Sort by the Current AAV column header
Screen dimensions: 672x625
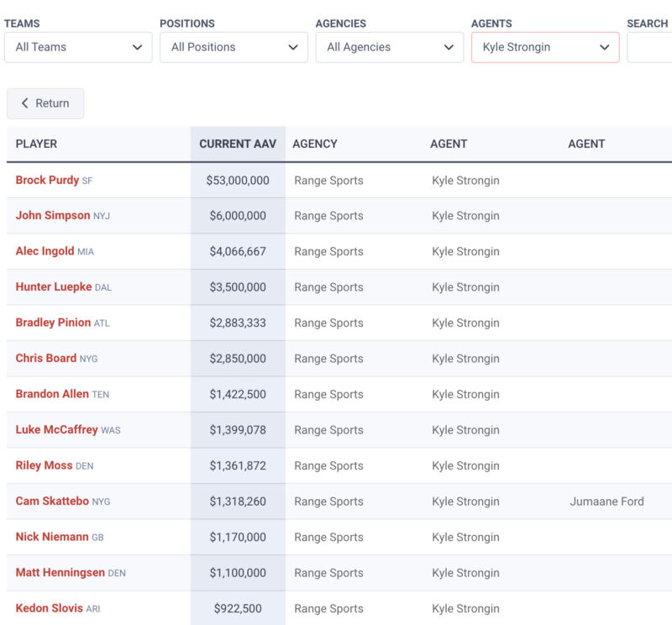tap(238, 144)
